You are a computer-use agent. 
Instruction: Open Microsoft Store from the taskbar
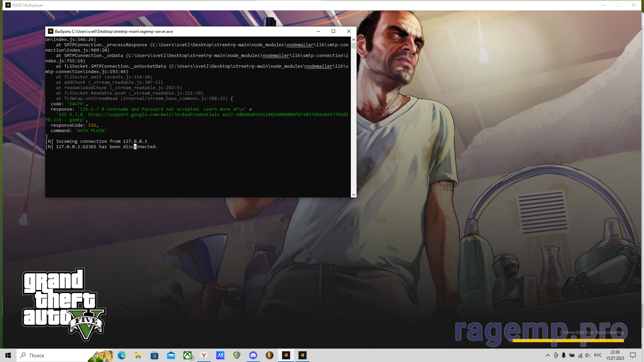coord(154,355)
